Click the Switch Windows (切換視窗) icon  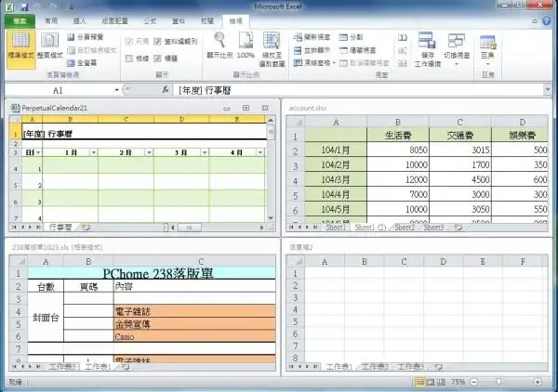tap(457, 41)
